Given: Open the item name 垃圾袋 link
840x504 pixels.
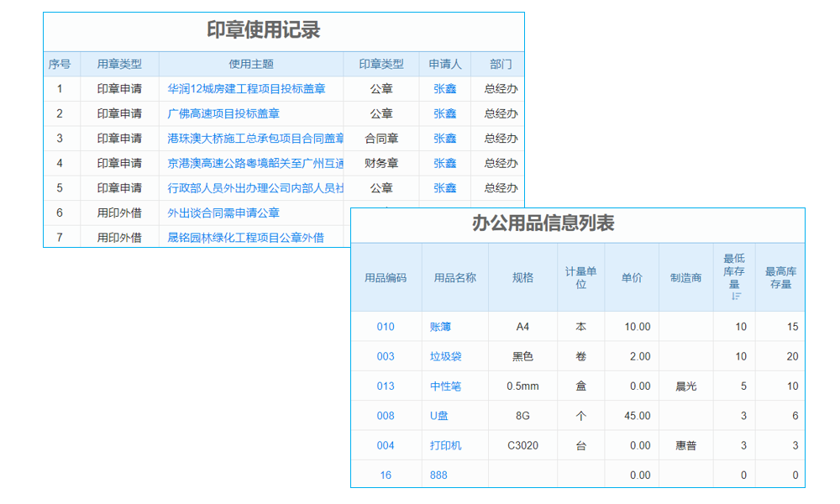Looking at the screenshot, I should pyautogui.click(x=444, y=356).
